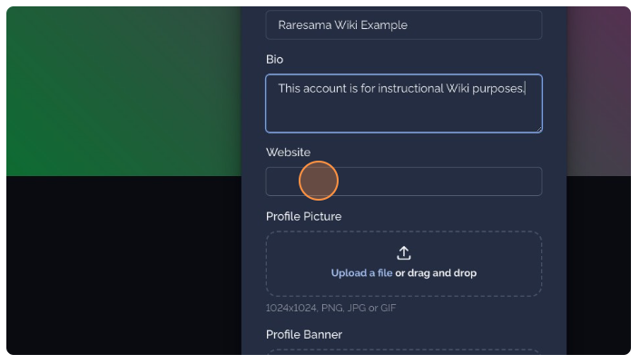Viewport: 640px width, 364px height.
Task: Click the "Bio" field label
Action: click(275, 60)
